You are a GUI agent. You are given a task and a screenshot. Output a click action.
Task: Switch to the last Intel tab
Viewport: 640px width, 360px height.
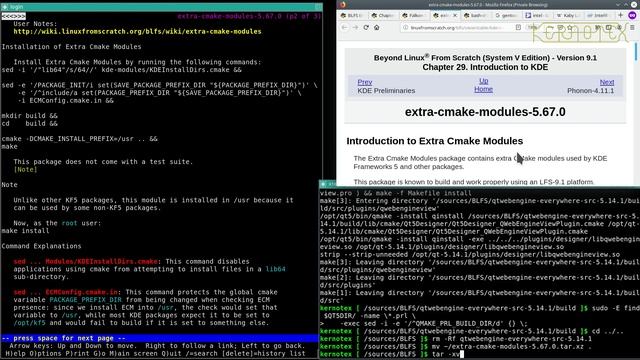pos(599,16)
